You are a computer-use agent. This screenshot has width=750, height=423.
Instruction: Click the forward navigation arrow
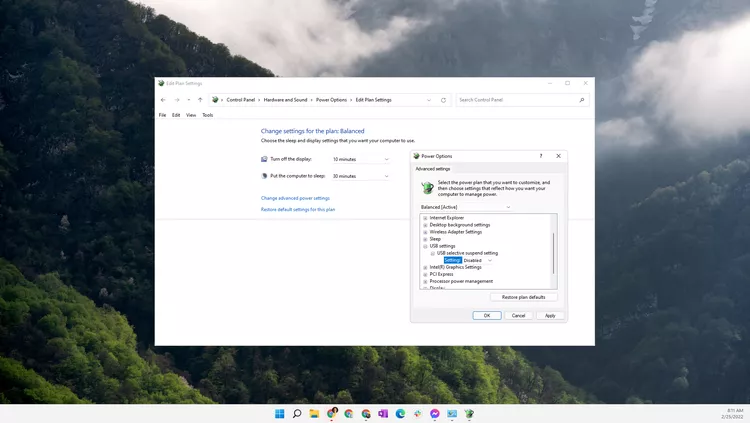tap(177, 100)
